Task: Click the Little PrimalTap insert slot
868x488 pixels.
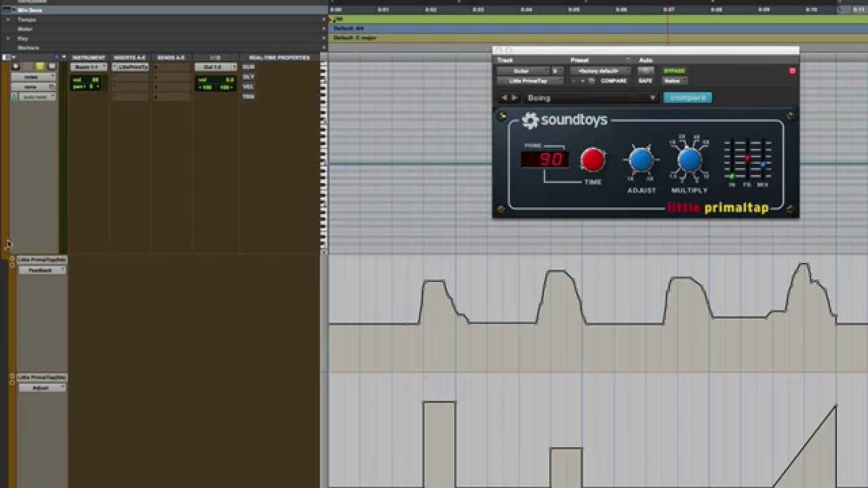Action: [130, 67]
